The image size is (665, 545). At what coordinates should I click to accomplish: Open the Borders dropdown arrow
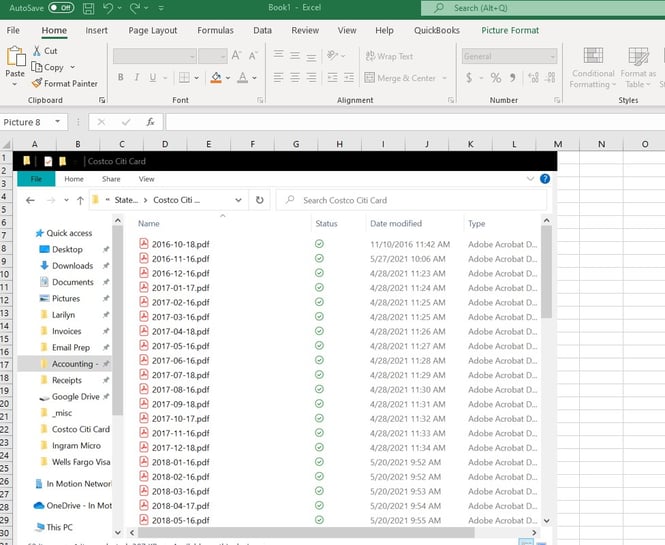[196, 78]
